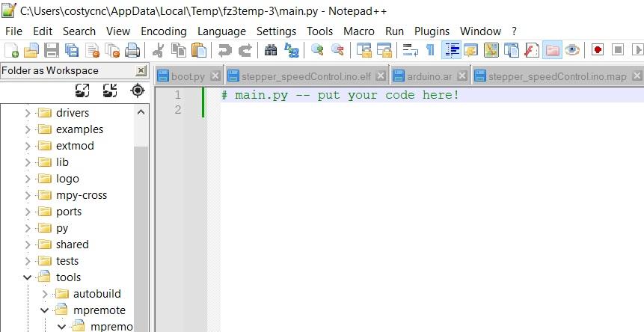644x332 pixels.
Task: Open the Macro menu
Action: (359, 31)
